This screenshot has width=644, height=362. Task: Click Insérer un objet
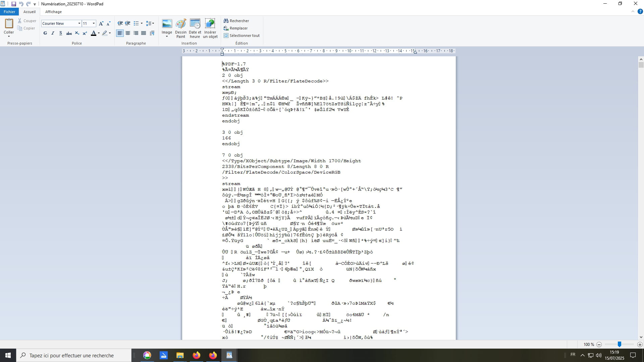click(210, 28)
